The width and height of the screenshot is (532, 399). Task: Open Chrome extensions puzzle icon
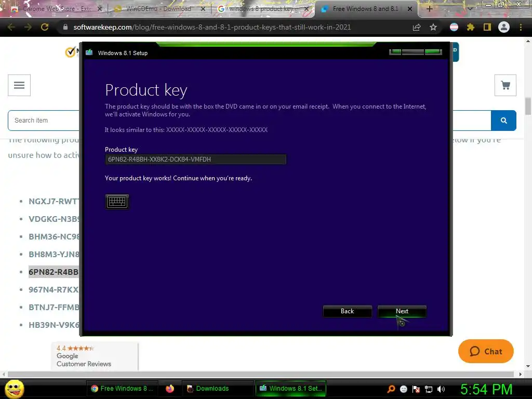pyautogui.click(x=470, y=27)
